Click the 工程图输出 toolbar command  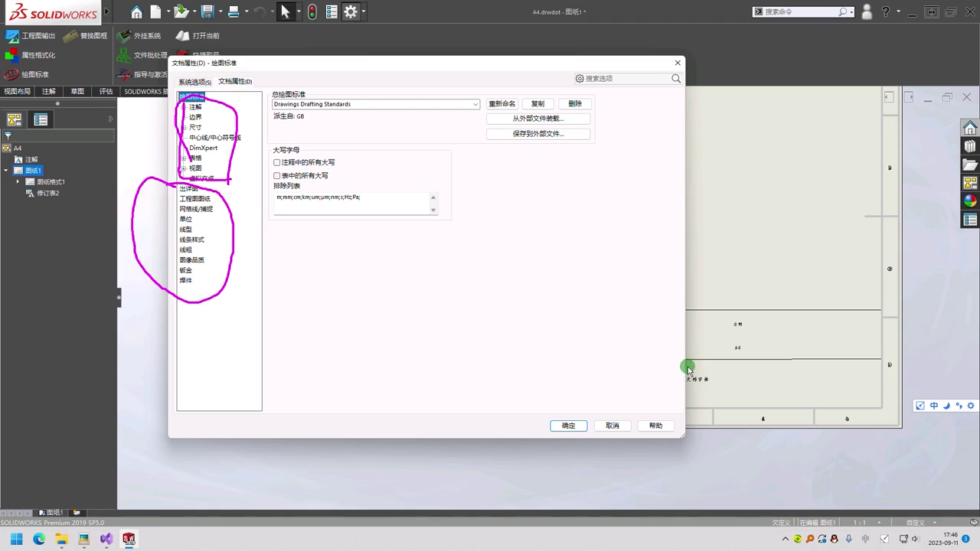[x=31, y=36]
